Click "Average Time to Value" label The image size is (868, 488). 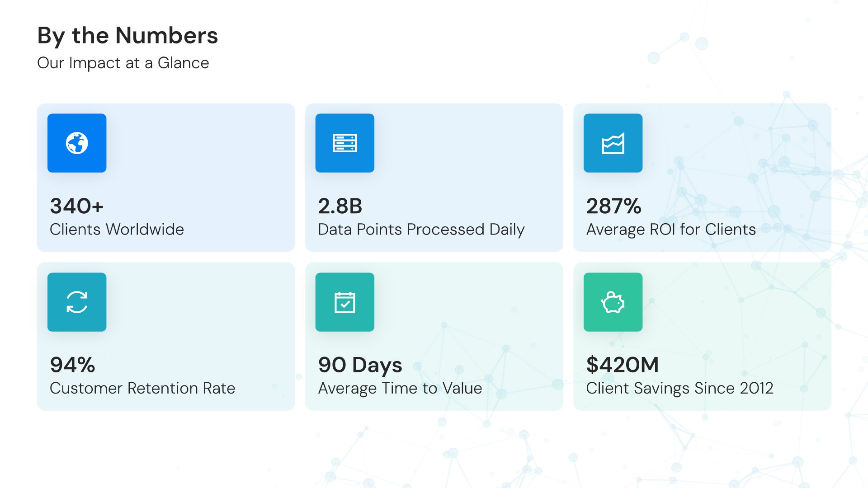400,388
